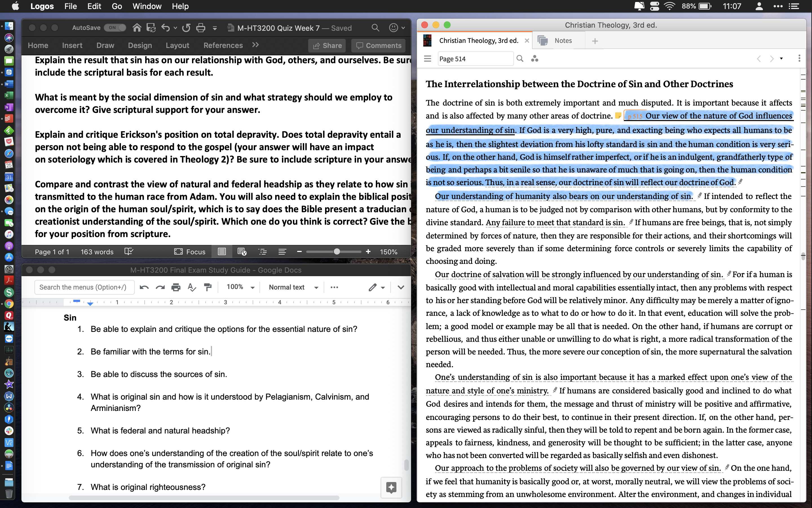
Task: Click the Spell check icon in Google Docs
Action: coord(192,287)
